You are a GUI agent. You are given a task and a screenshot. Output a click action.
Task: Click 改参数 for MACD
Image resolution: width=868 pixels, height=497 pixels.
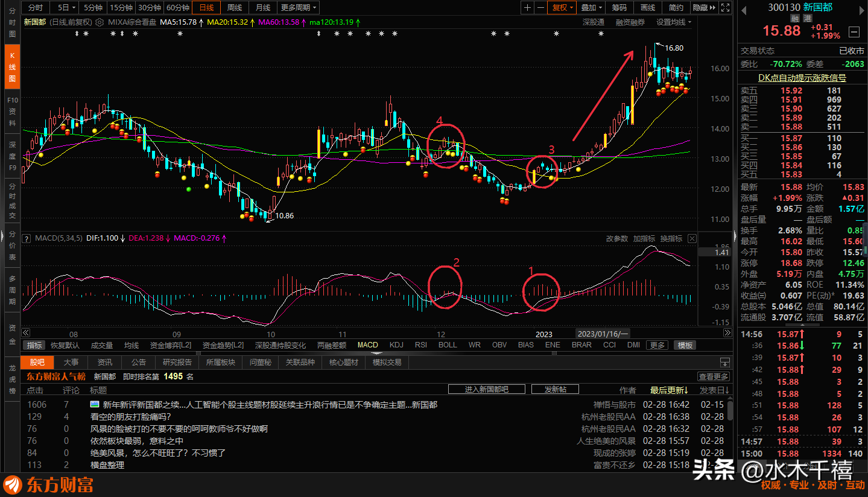pyautogui.click(x=617, y=239)
